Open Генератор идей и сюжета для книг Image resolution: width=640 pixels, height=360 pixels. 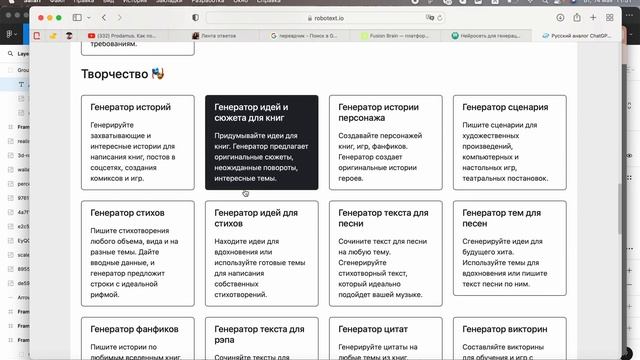click(x=262, y=142)
